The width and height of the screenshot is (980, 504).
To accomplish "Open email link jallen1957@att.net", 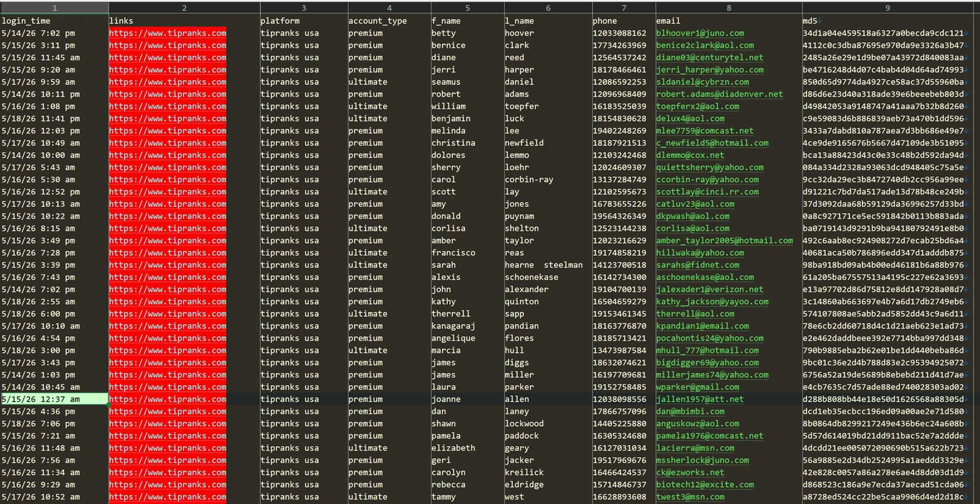I will (x=700, y=399).
